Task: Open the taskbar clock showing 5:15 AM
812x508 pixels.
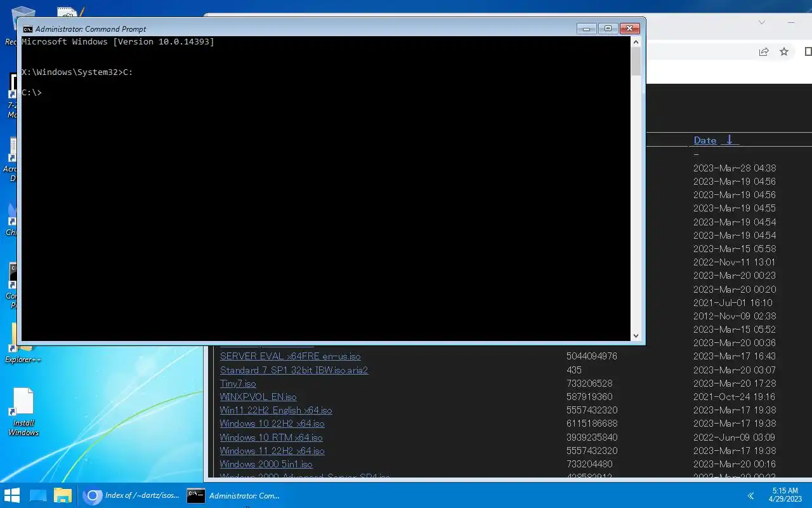Action: pyautogui.click(x=785, y=495)
